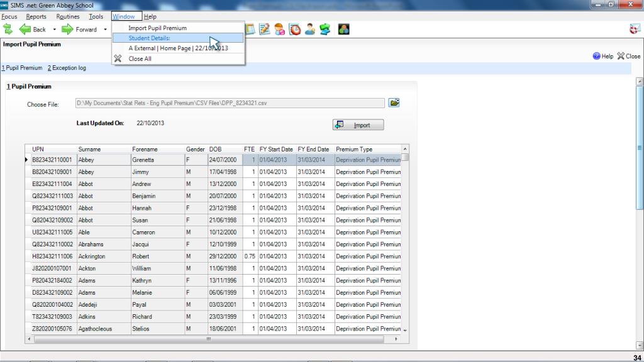Sort by the Surname column header

coord(104,149)
